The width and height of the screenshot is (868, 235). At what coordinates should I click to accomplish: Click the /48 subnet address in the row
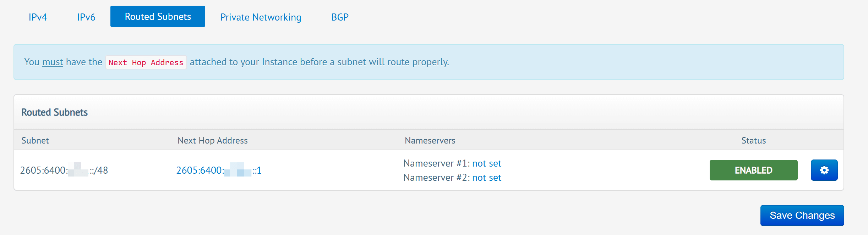point(64,170)
